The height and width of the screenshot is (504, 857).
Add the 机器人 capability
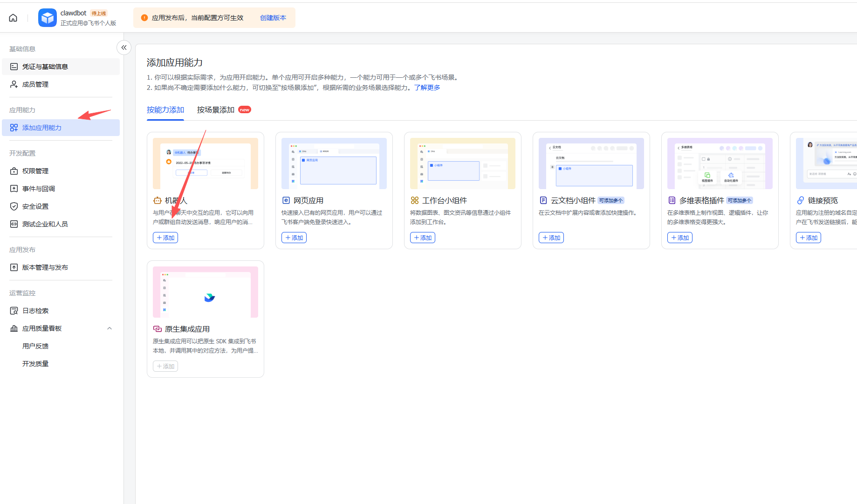point(165,238)
